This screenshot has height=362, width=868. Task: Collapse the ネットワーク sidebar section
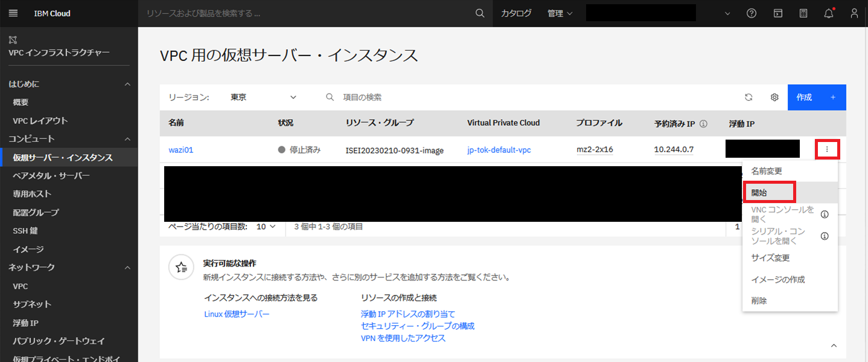tap(127, 267)
